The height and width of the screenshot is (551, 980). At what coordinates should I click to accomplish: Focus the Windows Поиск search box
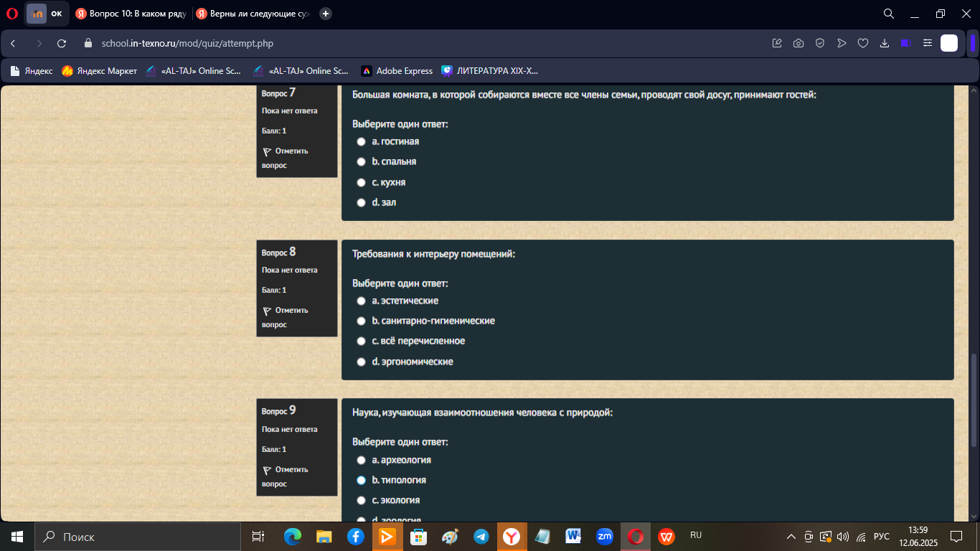tap(138, 537)
